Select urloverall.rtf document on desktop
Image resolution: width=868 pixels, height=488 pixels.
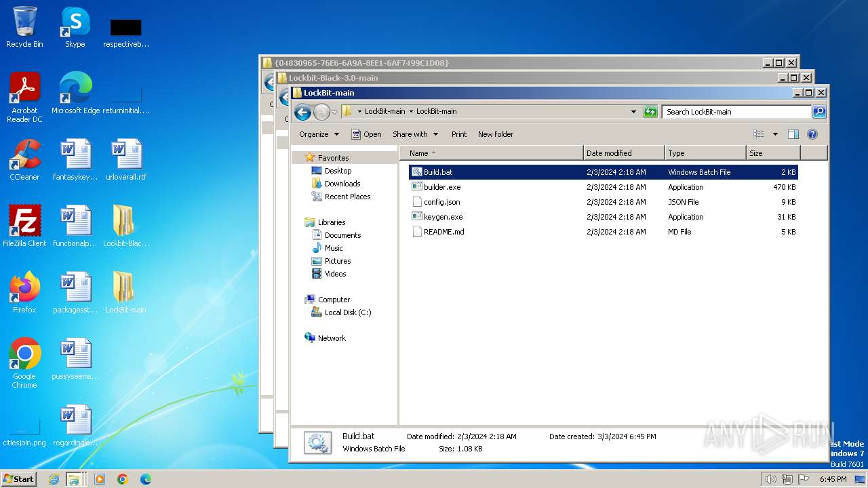click(125, 160)
